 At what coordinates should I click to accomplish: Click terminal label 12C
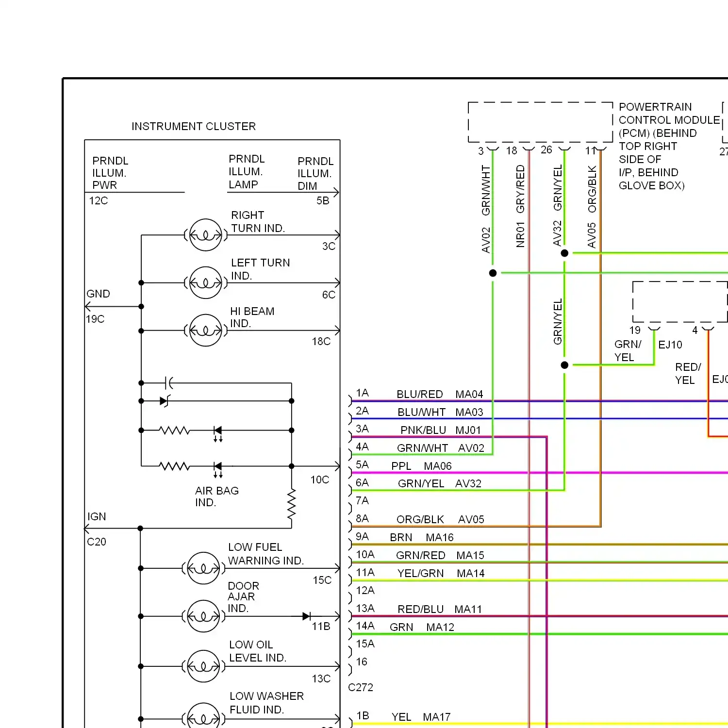(x=99, y=200)
